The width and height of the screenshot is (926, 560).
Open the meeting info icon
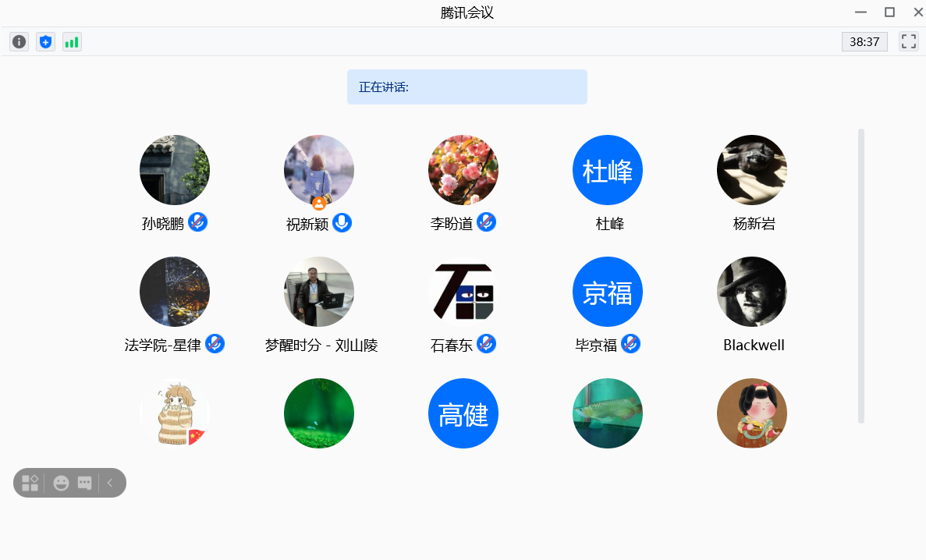click(x=20, y=42)
